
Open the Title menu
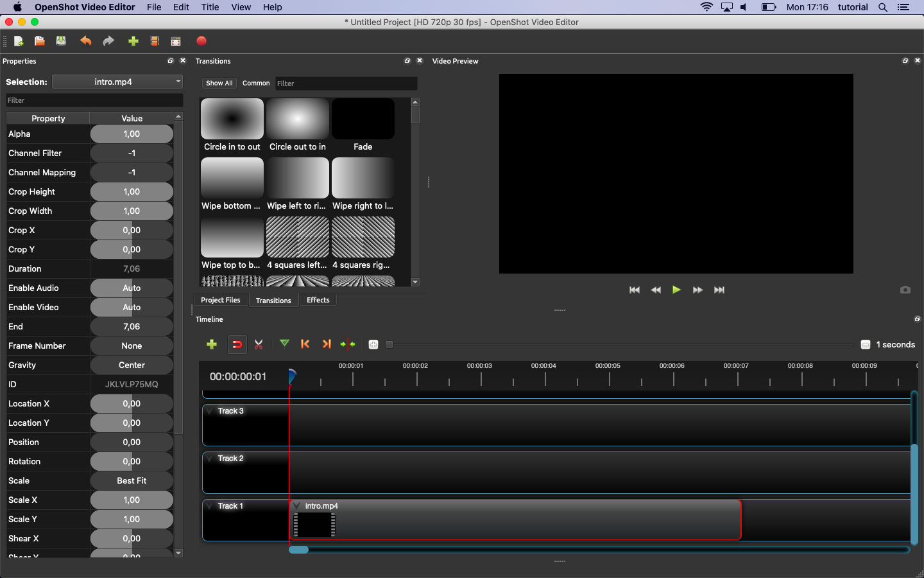(210, 7)
